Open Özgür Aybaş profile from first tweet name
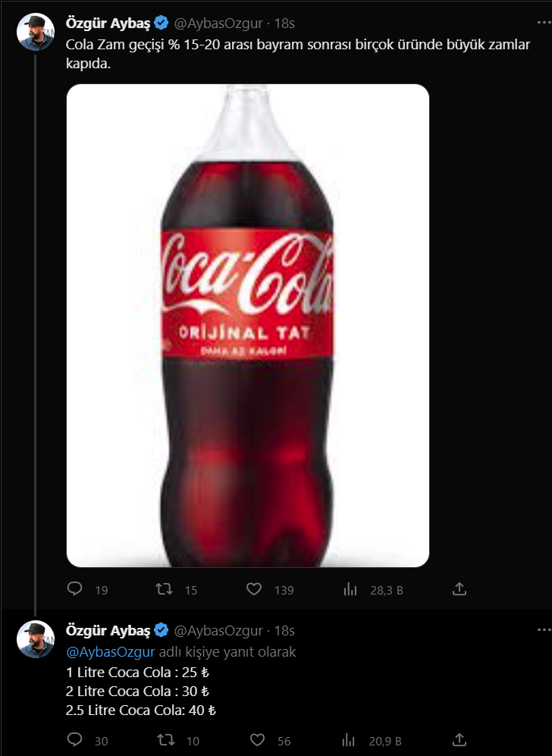Screen dimensions: 552x756 click(109, 24)
